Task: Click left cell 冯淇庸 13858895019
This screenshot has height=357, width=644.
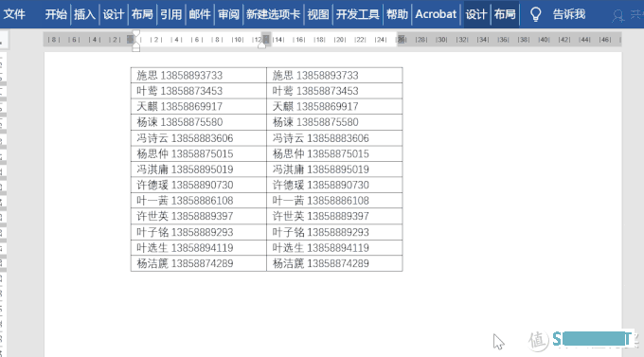Action: tap(199, 170)
